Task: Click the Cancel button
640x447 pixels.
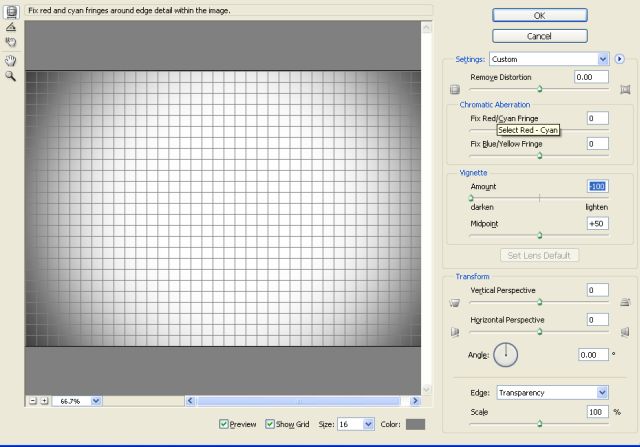Action: tap(540, 36)
